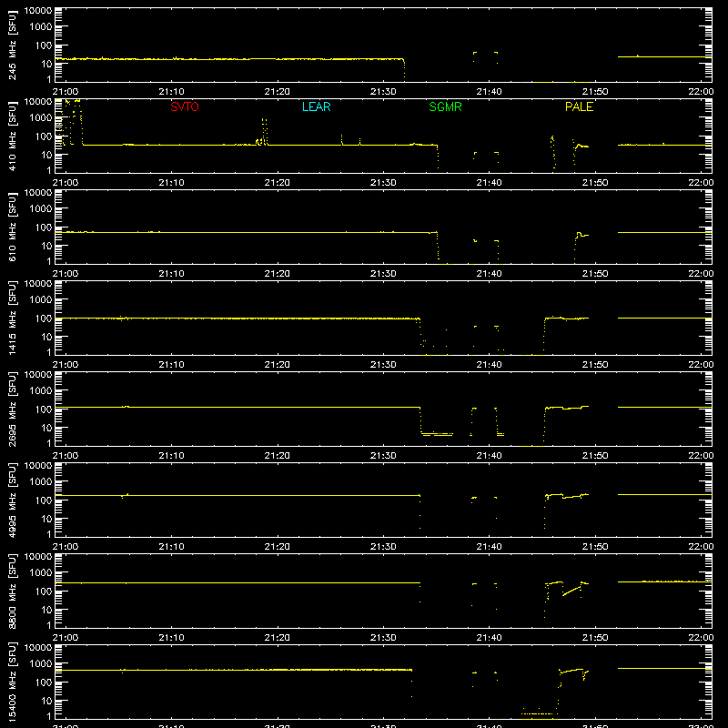Screen dimensions: 728x728
Task: Click 21:10 tick label under 245 MHz panel
Action: pos(171,92)
